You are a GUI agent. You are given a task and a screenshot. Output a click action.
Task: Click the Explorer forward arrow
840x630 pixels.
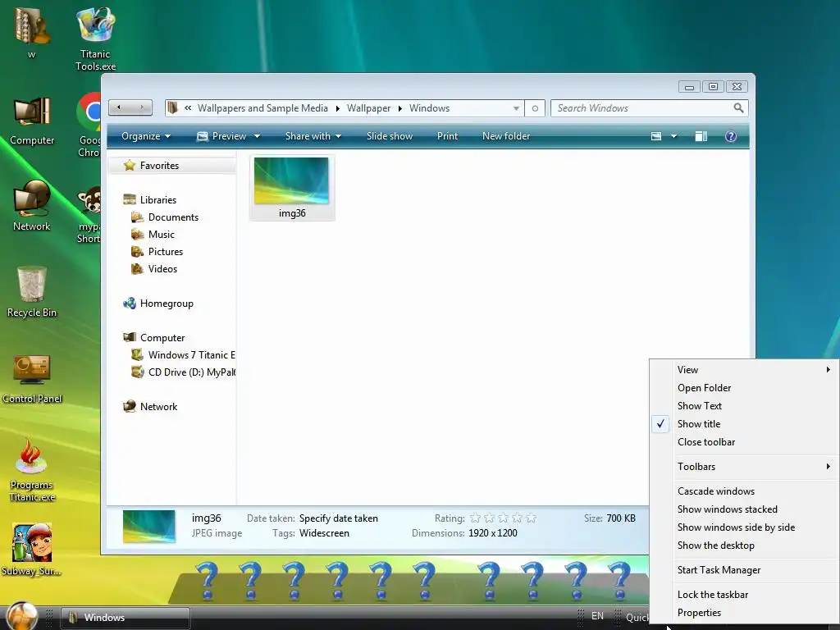pos(142,107)
